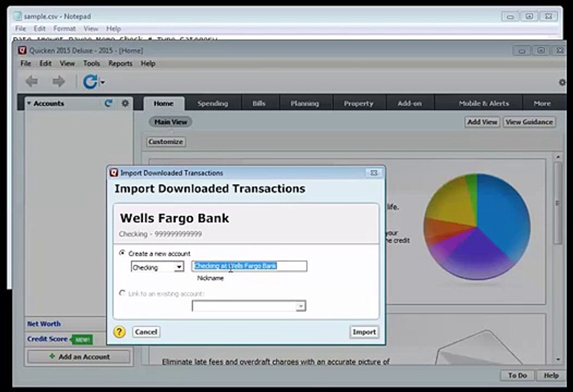Click the To Do button
This screenshot has width=573, height=392.
(x=517, y=375)
